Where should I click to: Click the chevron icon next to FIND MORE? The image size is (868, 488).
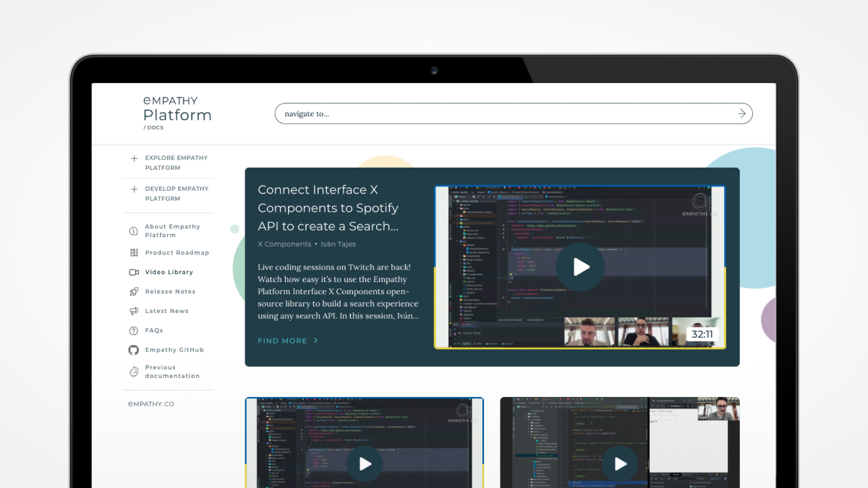click(316, 341)
